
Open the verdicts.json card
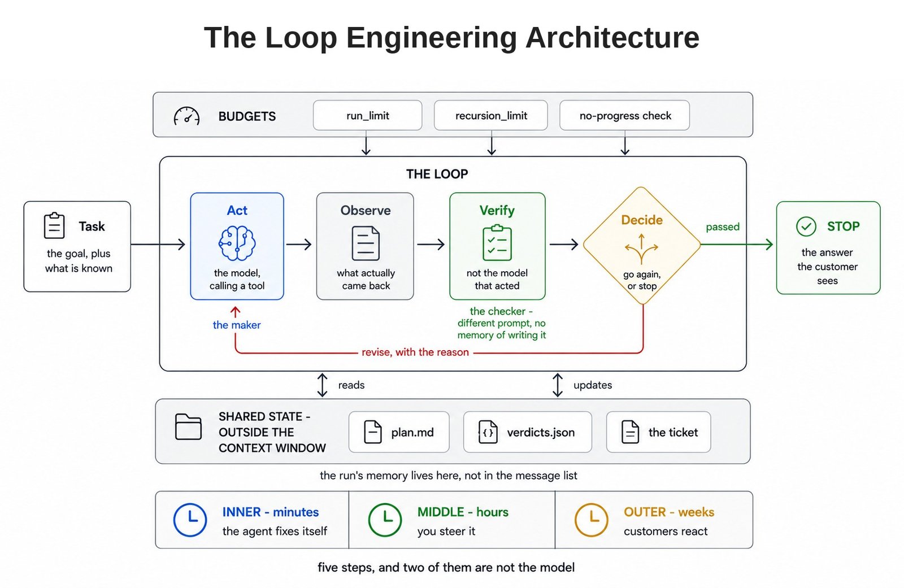click(x=528, y=432)
